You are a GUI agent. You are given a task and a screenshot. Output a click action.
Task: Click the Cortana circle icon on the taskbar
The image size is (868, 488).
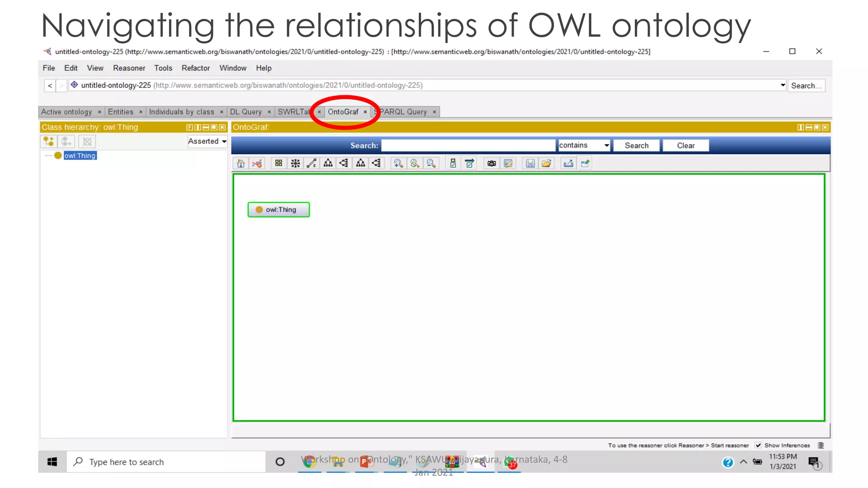280,462
